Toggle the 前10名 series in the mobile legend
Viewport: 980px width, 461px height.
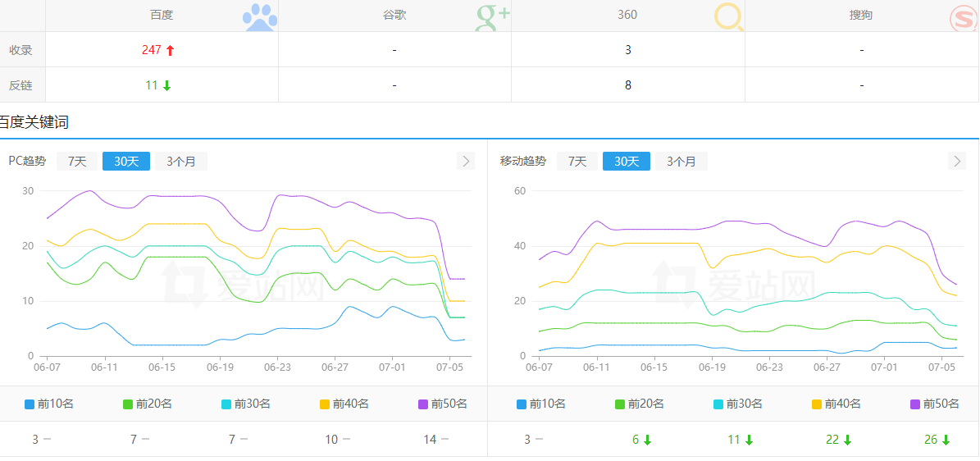click(x=540, y=404)
